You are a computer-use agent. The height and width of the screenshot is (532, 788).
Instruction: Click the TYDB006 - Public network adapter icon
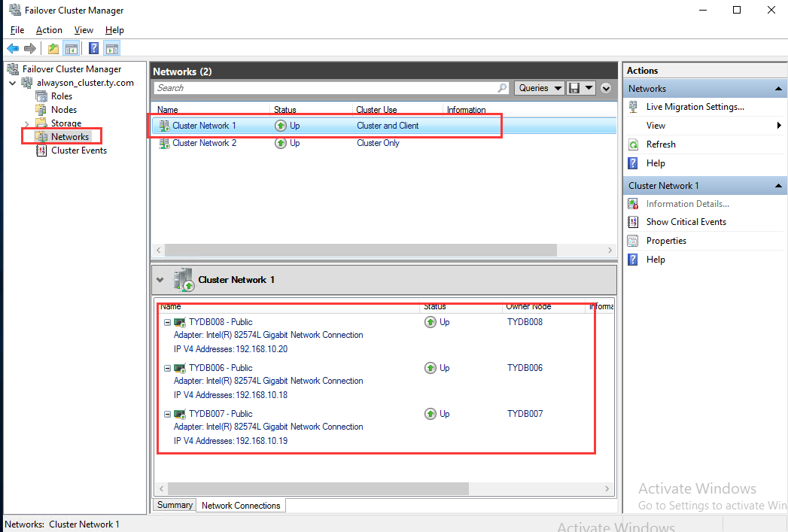[179, 368]
